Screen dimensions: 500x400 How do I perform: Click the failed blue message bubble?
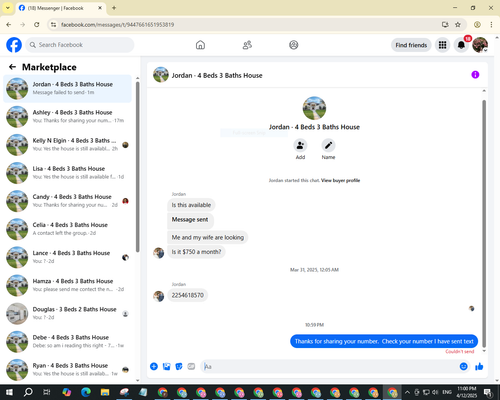384,341
